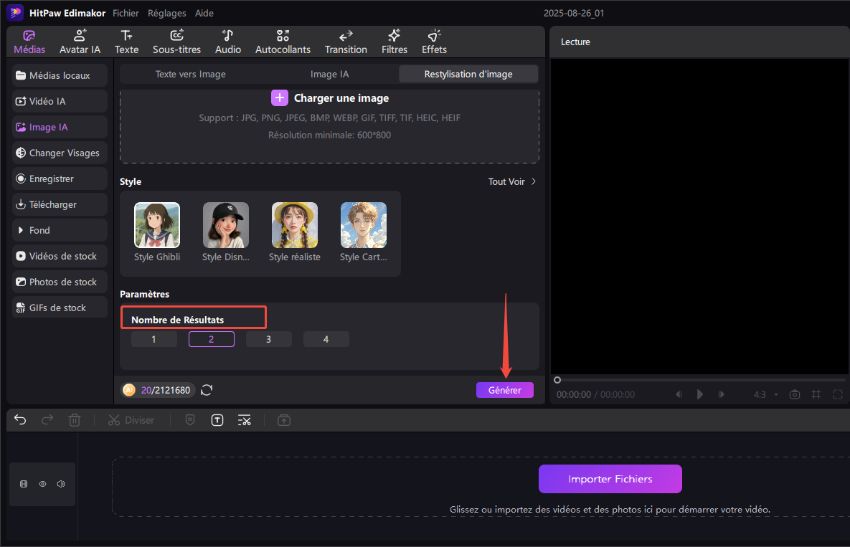Expand the Fond sidebar section
The height and width of the screenshot is (547, 850).
pyautogui.click(x=40, y=230)
